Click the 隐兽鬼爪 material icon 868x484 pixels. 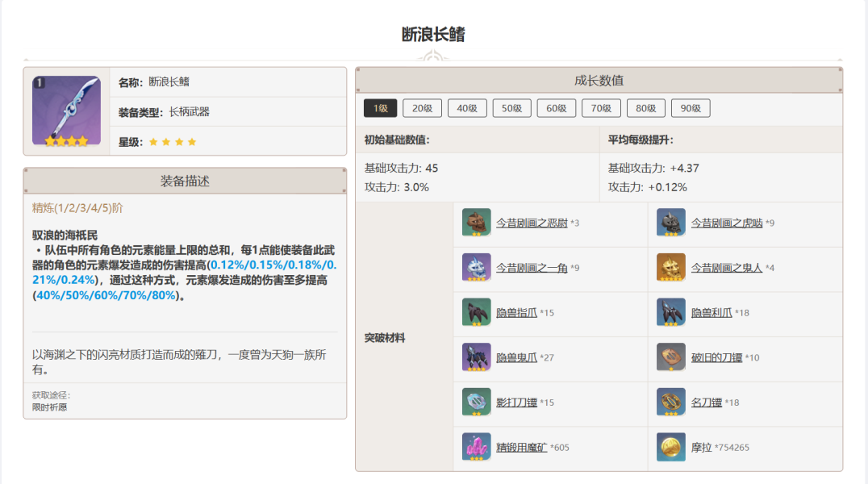coord(476,357)
